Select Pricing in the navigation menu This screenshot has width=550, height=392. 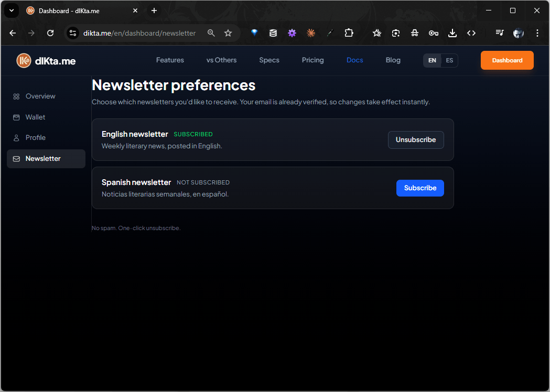(312, 60)
